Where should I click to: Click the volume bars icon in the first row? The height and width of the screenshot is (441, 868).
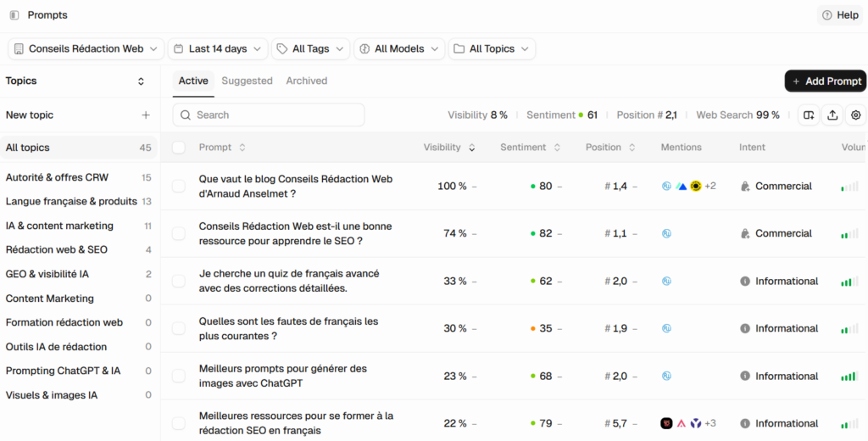pyautogui.click(x=849, y=187)
